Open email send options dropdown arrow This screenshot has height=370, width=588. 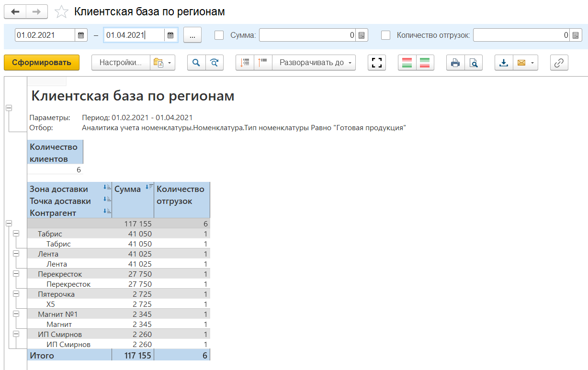532,63
